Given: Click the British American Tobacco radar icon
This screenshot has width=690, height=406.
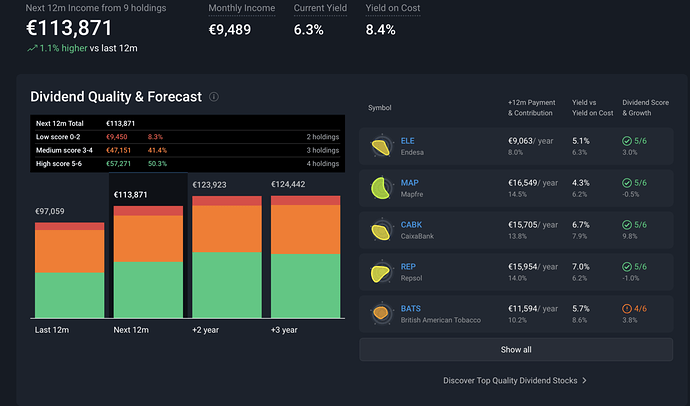Looking at the screenshot, I should tap(381, 314).
